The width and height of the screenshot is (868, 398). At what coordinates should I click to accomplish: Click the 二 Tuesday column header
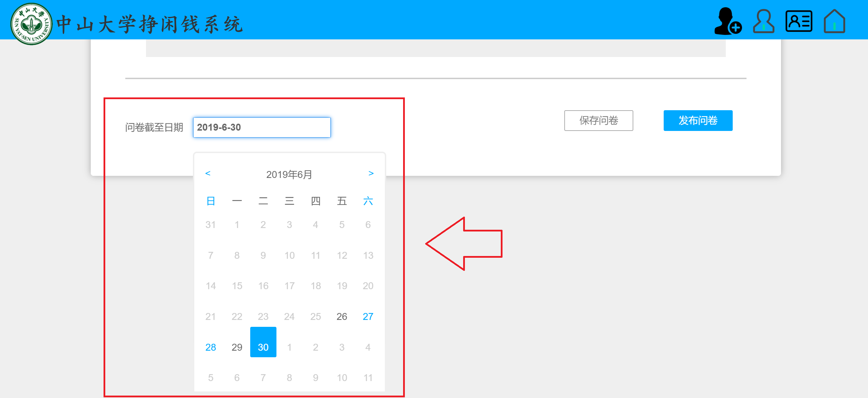tap(263, 201)
